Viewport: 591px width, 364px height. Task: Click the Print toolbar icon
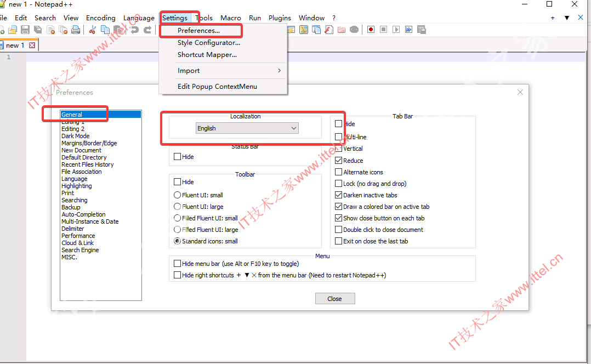(x=76, y=30)
